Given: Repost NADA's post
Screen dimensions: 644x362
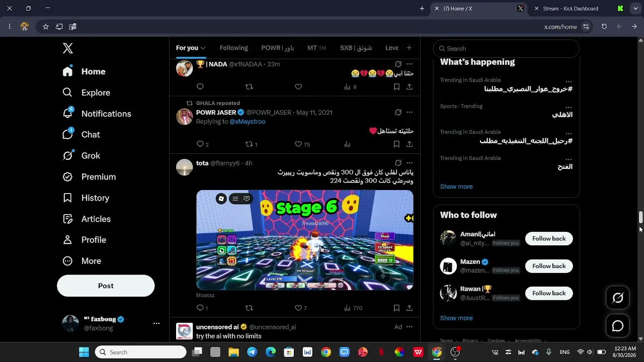Looking at the screenshot, I should pos(249,87).
